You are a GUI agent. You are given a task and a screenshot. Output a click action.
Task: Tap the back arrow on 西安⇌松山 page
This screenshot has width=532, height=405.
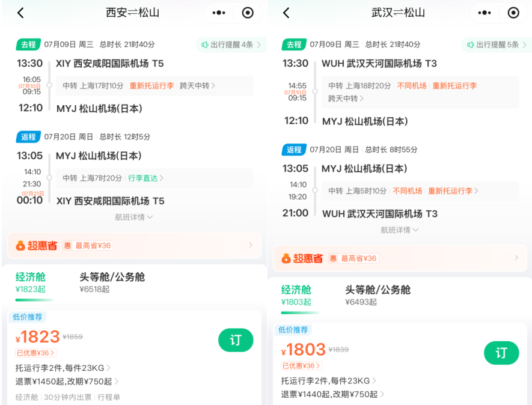(20, 12)
